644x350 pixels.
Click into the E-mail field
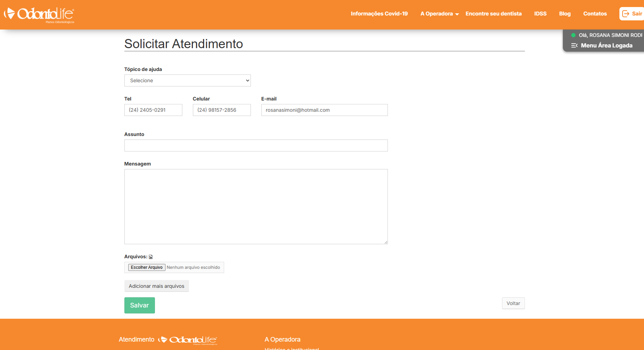tap(324, 110)
